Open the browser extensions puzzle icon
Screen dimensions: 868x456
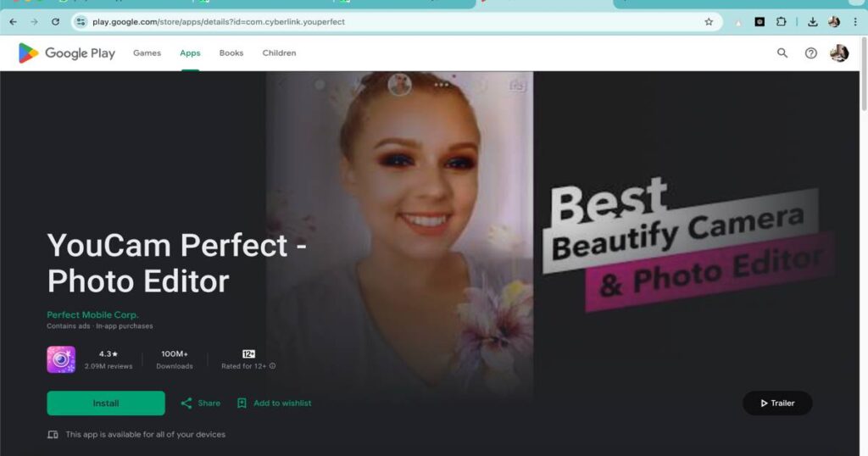point(781,21)
